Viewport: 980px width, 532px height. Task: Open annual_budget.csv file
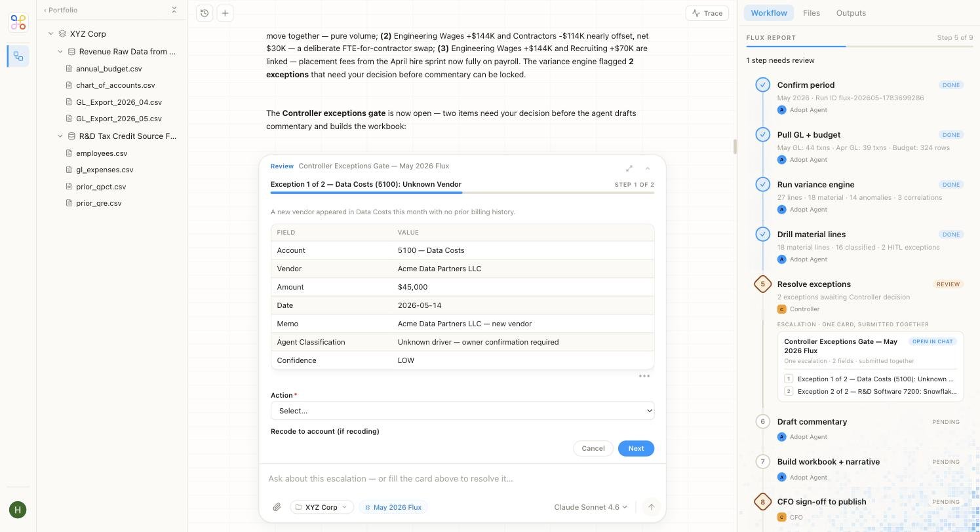109,69
